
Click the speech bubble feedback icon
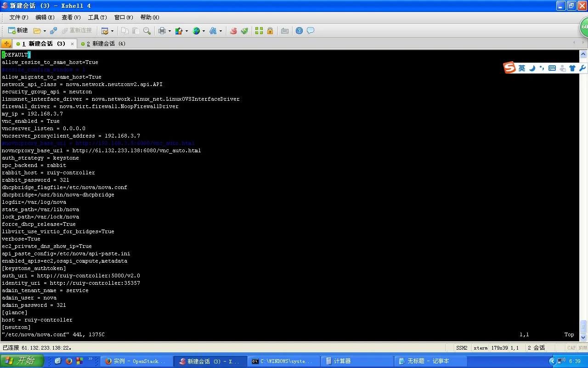(311, 31)
